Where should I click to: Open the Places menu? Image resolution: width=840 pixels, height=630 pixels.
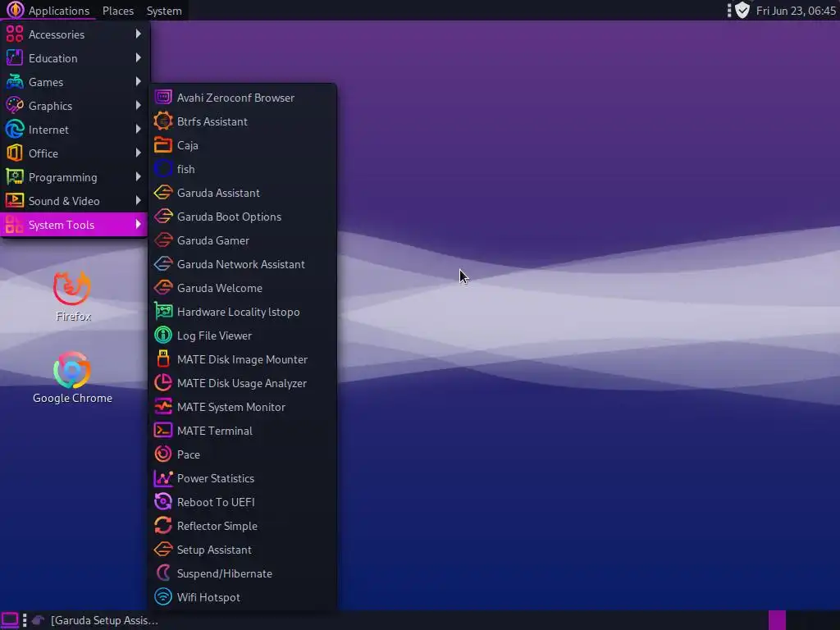(118, 11)
